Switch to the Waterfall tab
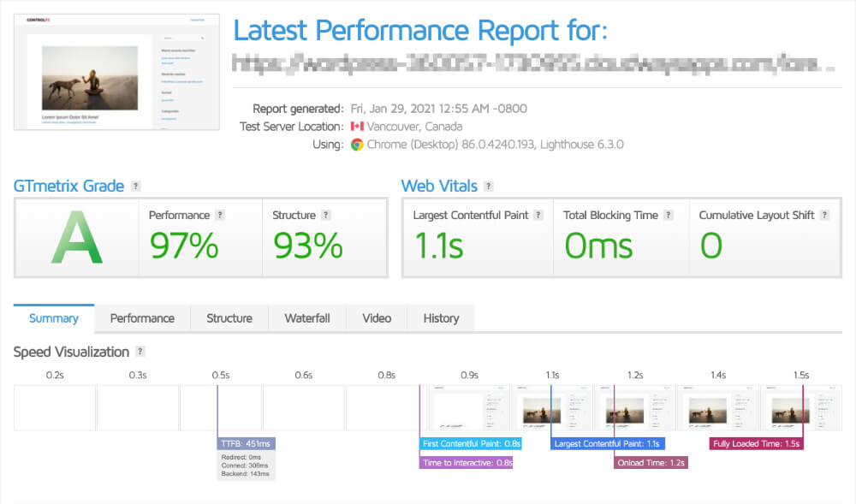 click(x=307, y=318)
